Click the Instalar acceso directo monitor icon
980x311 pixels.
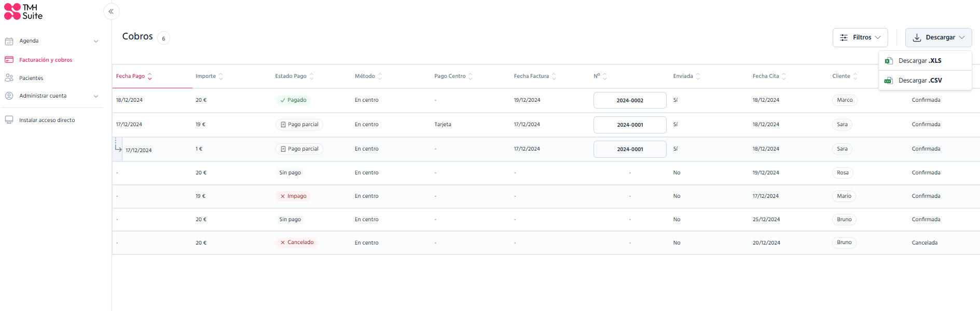[9, 120]
